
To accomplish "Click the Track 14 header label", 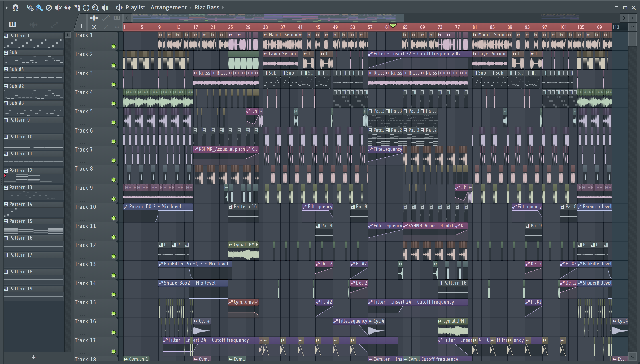I will [85, 283].
